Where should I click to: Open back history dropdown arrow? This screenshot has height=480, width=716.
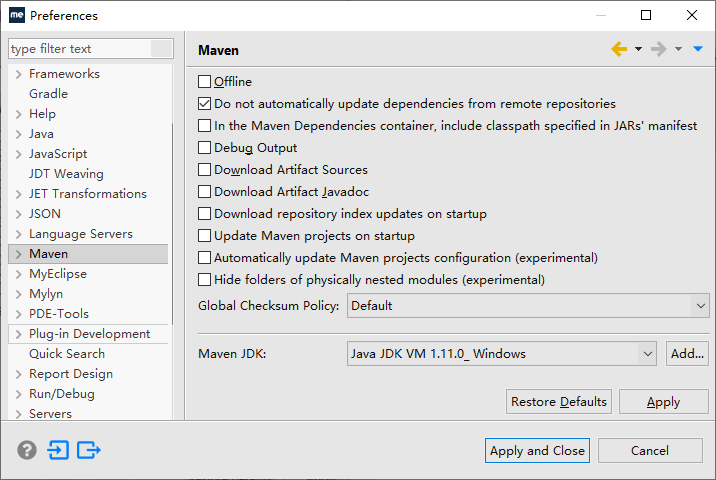tap(638, 49)
